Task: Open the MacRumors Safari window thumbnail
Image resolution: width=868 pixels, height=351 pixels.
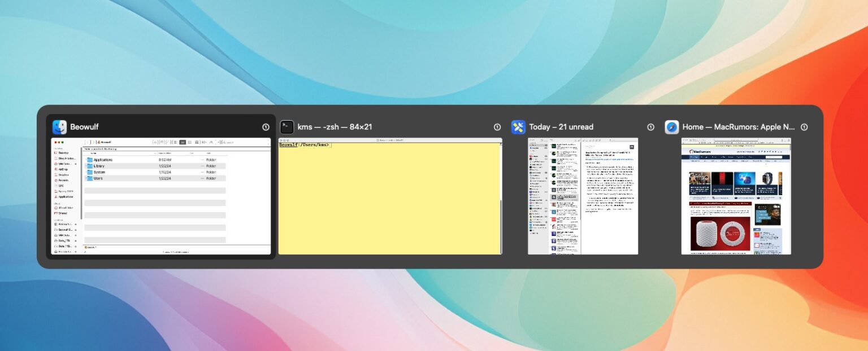Action: click(736, 196)
